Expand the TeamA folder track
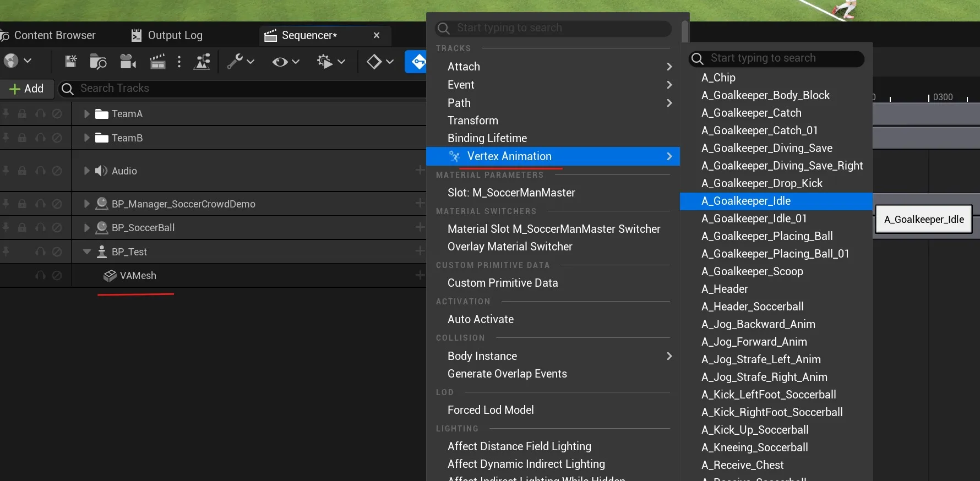The image size is (980, 481). 86,114
